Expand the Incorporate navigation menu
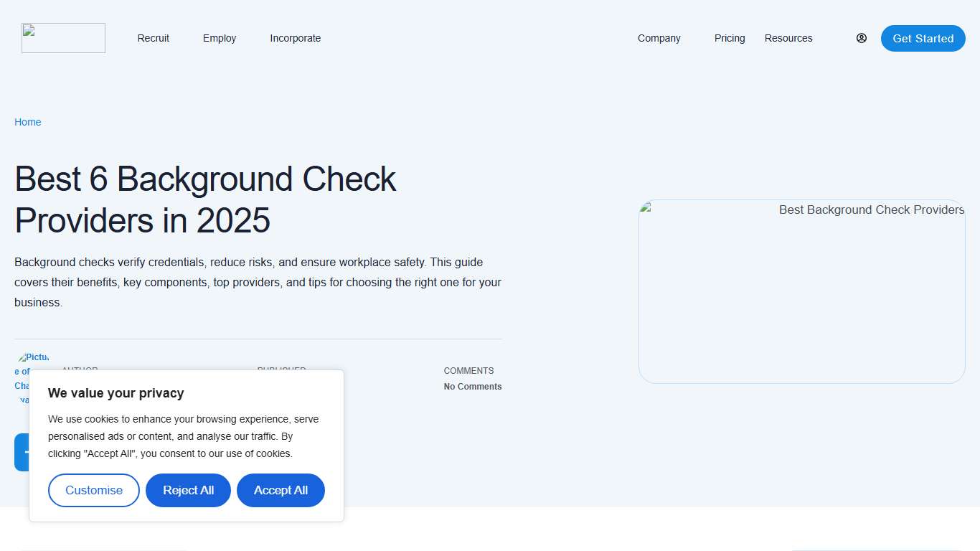This screenshot has width=980, height=551. (295, 38)
